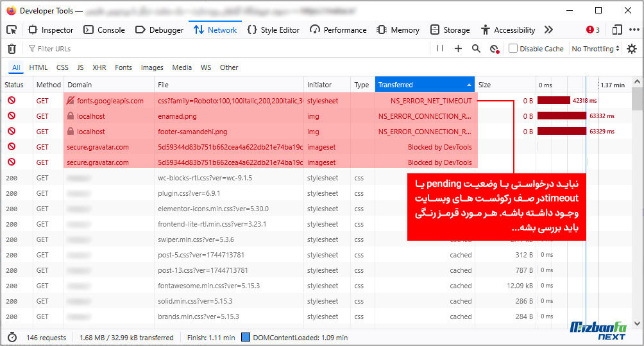Screen dimensions: 644x346
Task: Open the Memory tab
Action: 398,30
